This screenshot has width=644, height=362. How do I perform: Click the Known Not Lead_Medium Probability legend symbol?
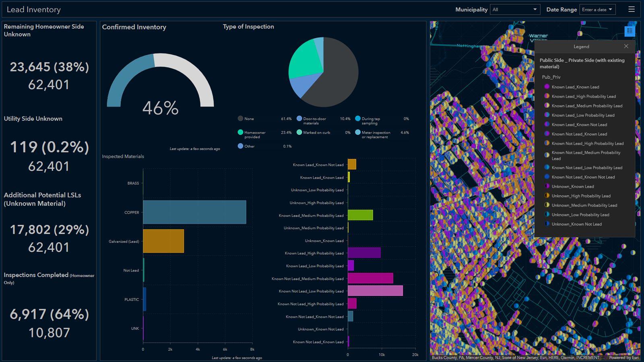[x=547, y=155]
